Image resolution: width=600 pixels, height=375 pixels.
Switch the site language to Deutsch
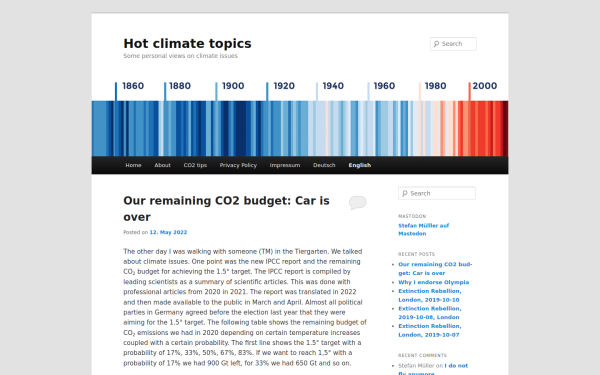[x=324, y=165]
